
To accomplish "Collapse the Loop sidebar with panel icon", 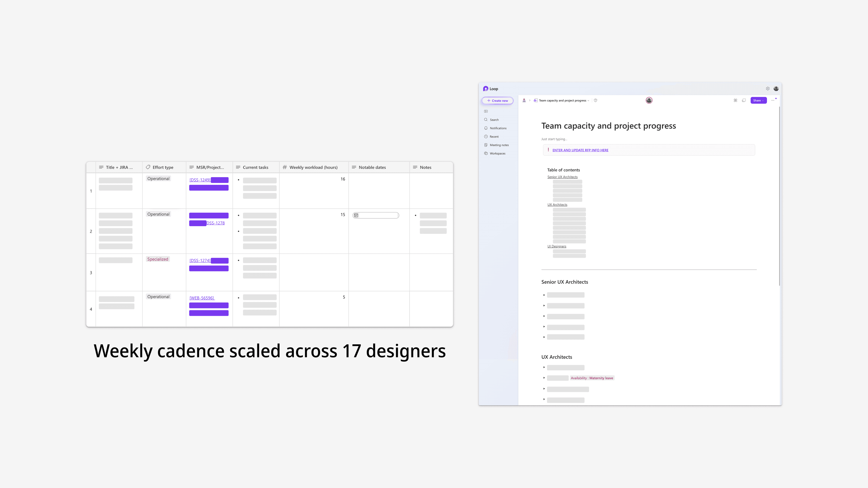I will click(486, 111).
